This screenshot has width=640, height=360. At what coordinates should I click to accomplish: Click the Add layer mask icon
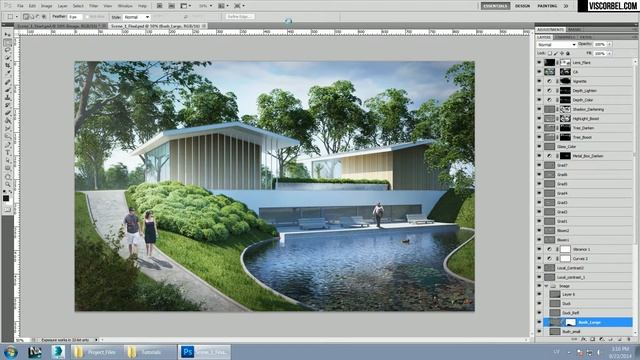(x=592, y=339)
